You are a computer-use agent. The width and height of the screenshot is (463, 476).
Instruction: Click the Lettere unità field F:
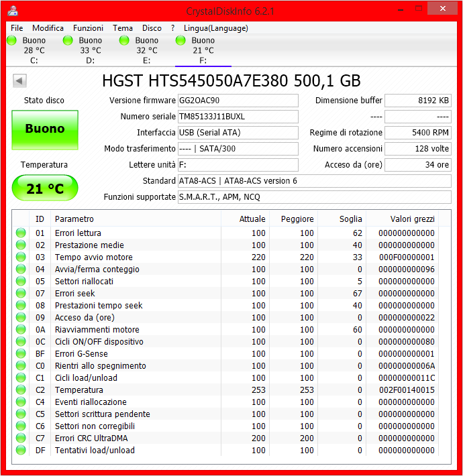point(238,165)
